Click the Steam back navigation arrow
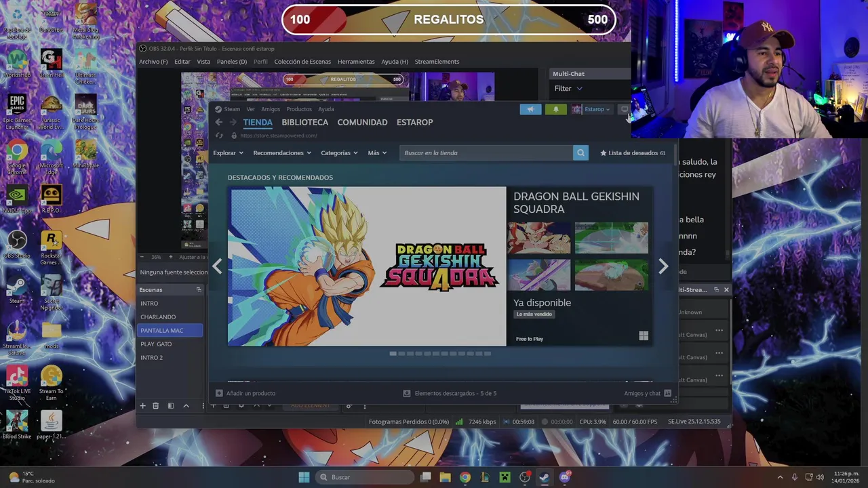Image resolution: width=868 pixels, height=488 pixels. tap(218, 122)
